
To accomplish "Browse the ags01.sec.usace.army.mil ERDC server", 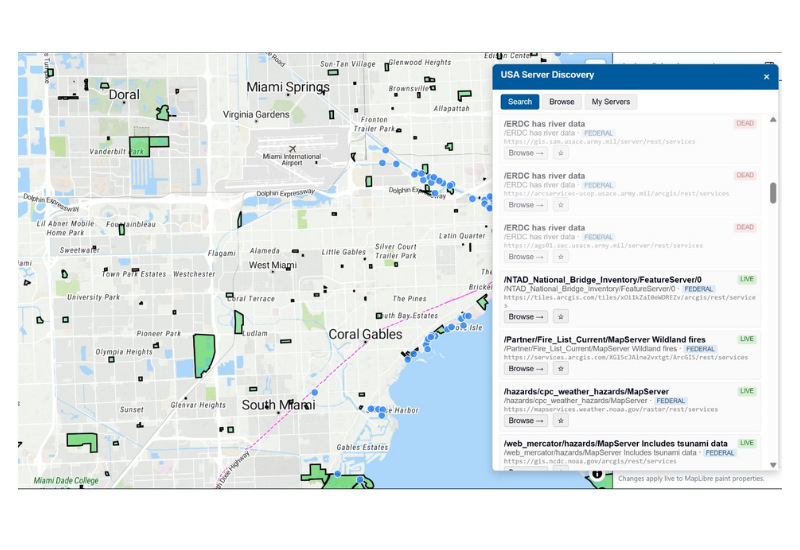I will click(x=526, y=257).
